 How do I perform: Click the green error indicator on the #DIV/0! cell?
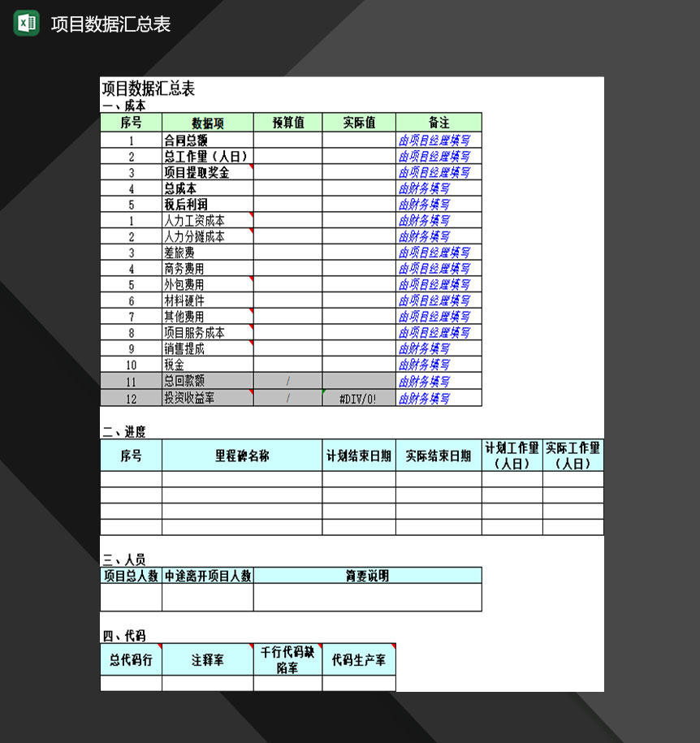coord(325,392)
